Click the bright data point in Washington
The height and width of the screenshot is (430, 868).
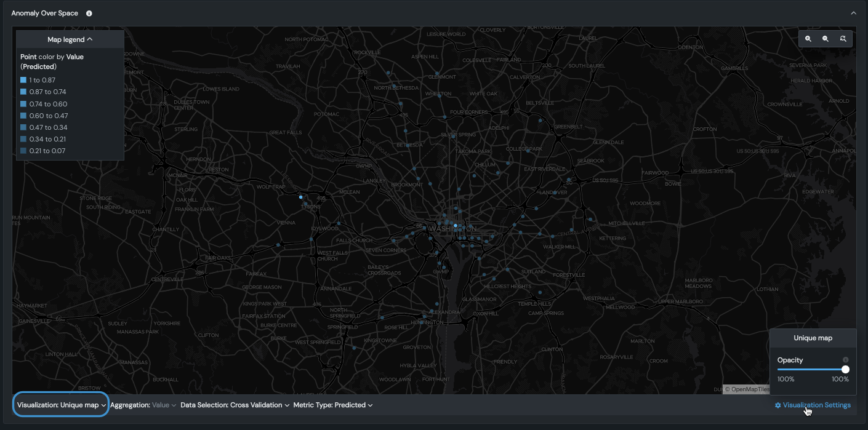pyautogui.click(x=456, y=226)
